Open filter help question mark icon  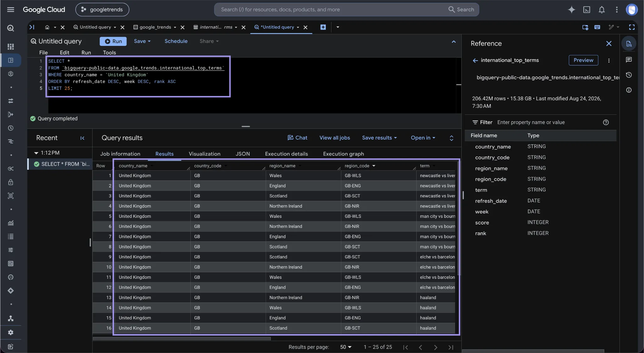click(x=606, y=122)
